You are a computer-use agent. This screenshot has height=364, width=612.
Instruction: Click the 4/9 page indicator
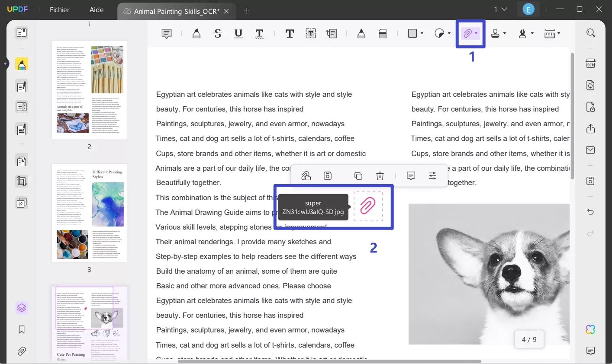pyautogui.click(x=529, y=339)
